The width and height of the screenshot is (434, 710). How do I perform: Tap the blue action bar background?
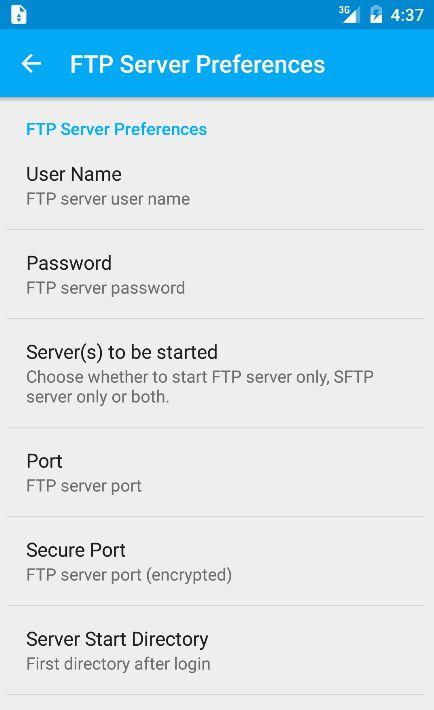tap(376, 63)
